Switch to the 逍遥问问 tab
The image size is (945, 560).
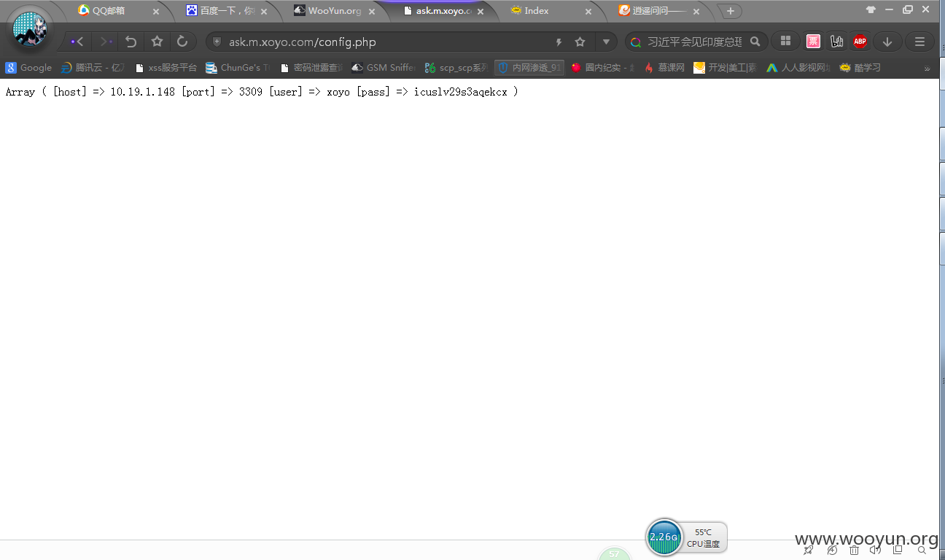(656, 11)
